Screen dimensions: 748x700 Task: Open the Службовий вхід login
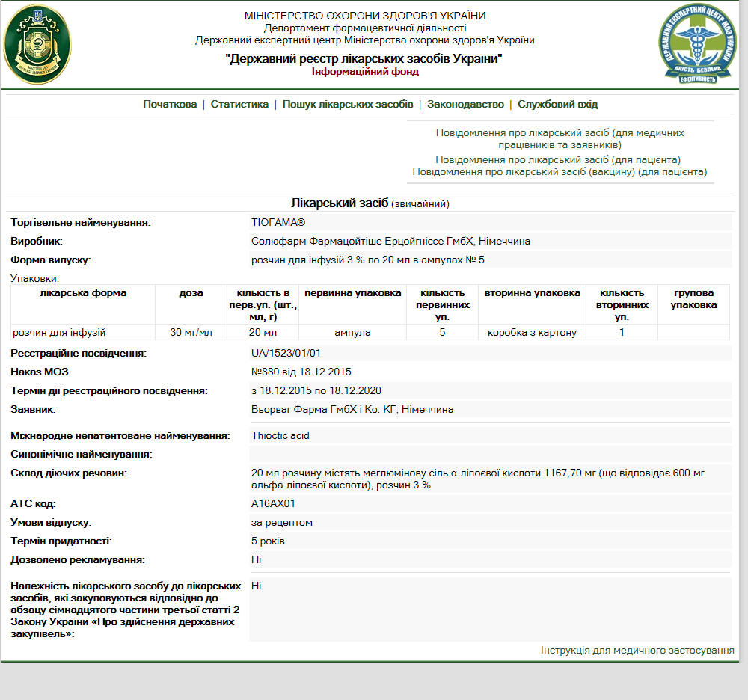pyautogui.click(x=557, y=105)
